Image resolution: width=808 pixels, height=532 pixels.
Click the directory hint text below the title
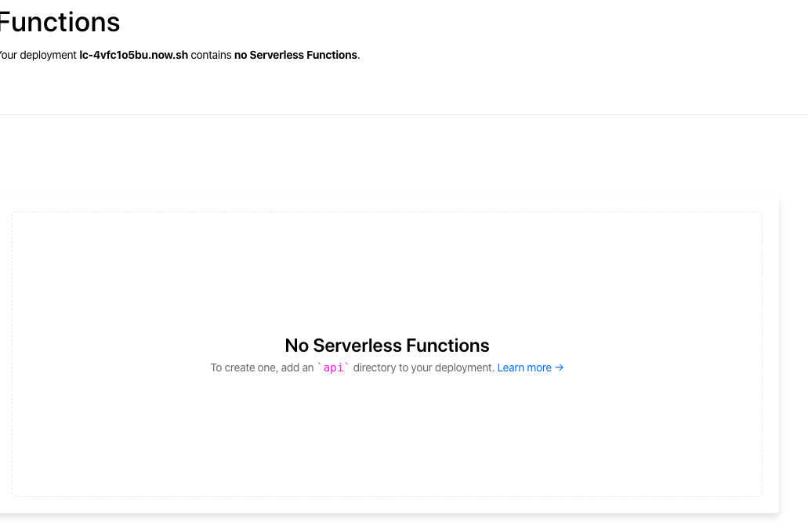click(x=386, y=367)
